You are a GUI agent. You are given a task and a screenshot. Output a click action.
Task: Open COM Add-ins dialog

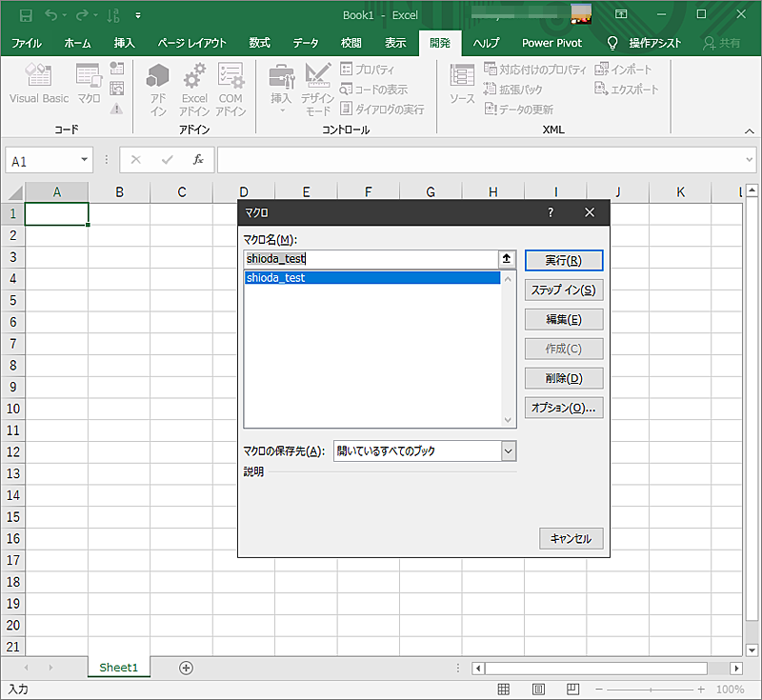coord(231,90)
